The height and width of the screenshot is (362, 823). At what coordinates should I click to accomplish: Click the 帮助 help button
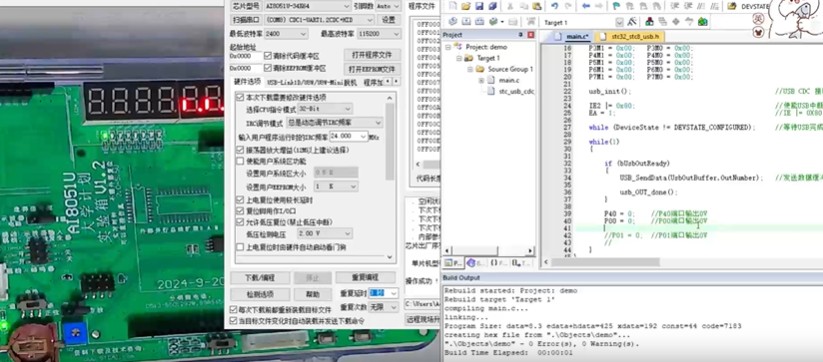click(x=313, y=294)
